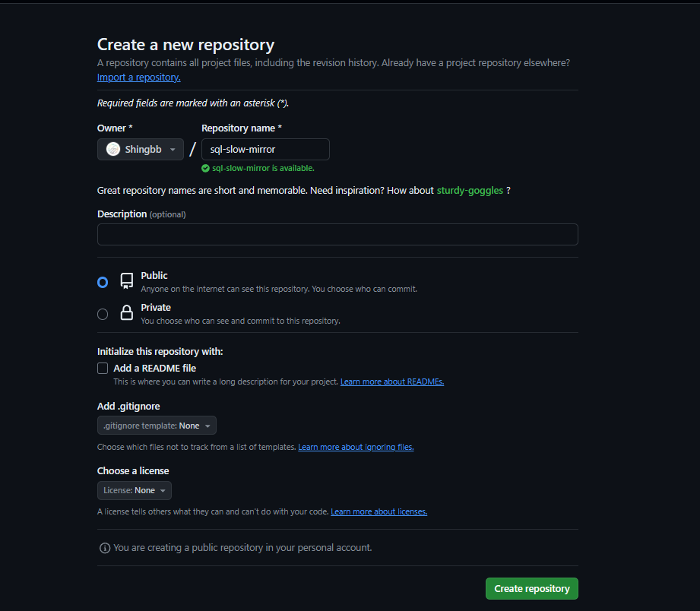The height and width of the screenshot is (611, 700).
Task: Click the Create repository button
Action: pyautogui.click(x=531, y=588)
